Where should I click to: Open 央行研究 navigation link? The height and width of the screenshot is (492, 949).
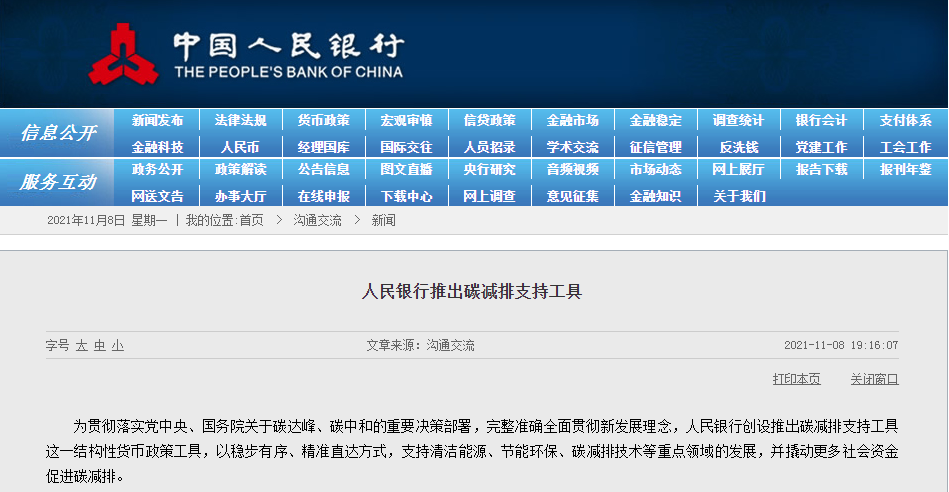tap(489, 169)
